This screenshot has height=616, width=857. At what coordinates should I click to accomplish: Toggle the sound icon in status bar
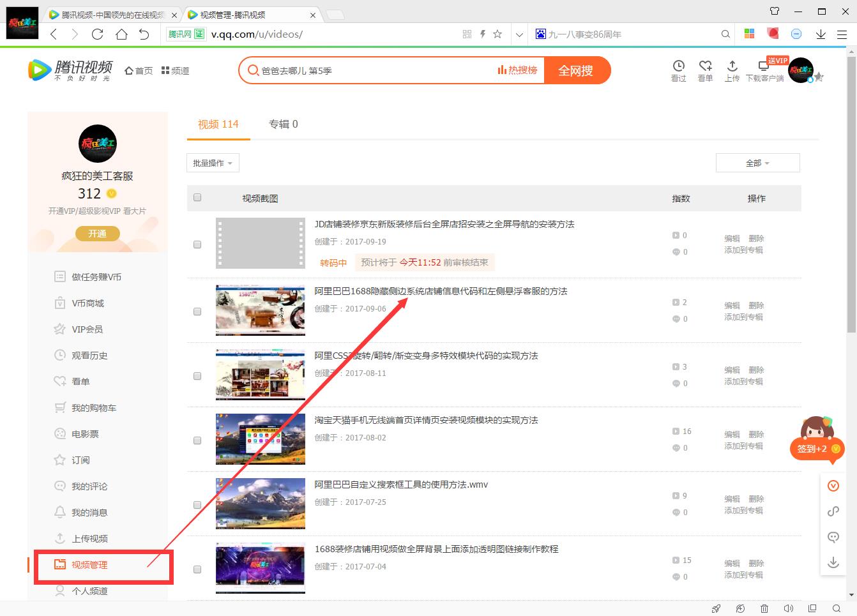coord(789,608)
